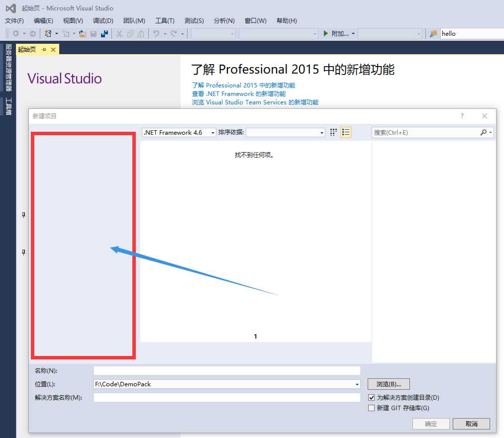This screenshot has width=504, height=438.
Task: Click the 解决方案名称(M) text field
Action: coord(227,398)
